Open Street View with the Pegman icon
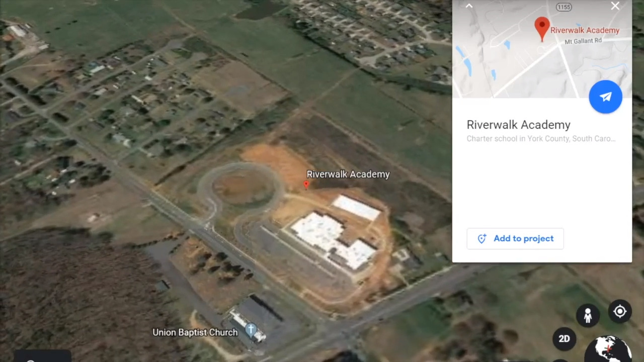The height and width of the screenshot is (362, 644). [x=588, y=316]
